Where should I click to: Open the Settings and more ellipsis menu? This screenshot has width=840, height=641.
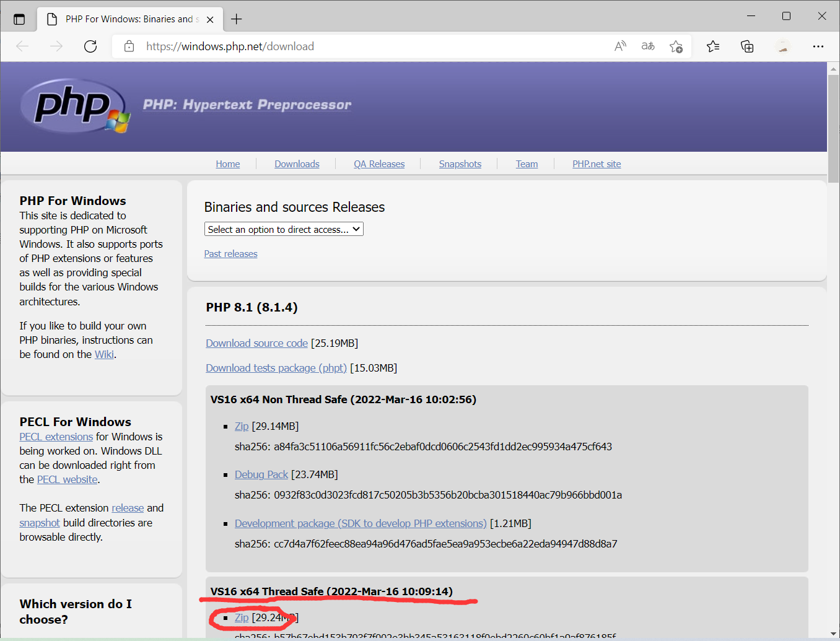click(818, 46)
